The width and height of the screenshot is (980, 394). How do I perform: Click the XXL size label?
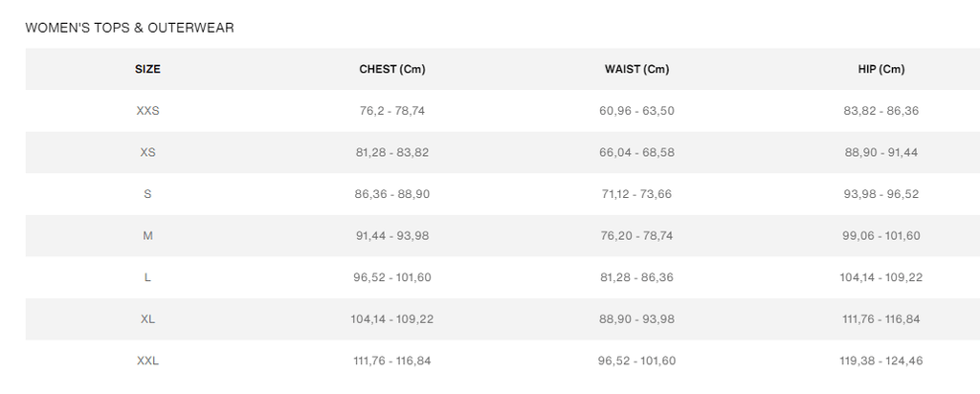coord(147,361)
